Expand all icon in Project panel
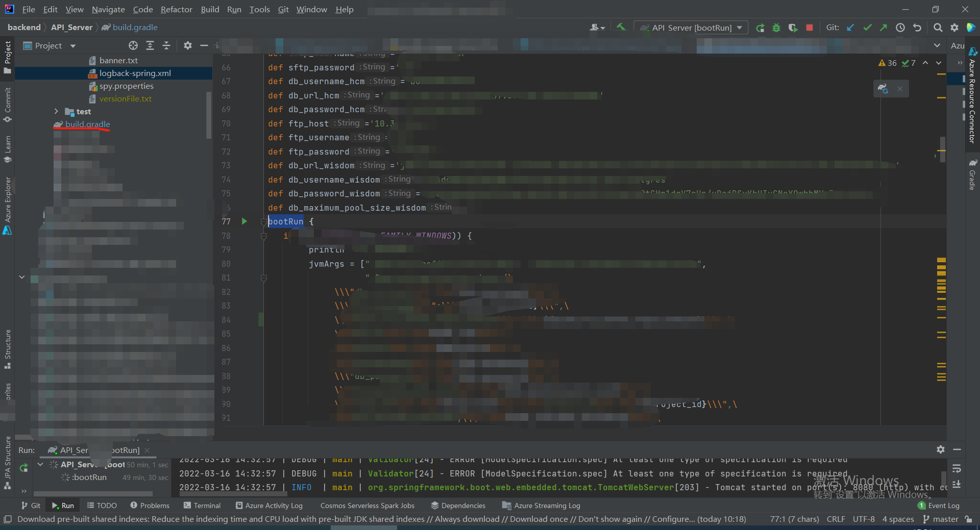 point(150,45)
